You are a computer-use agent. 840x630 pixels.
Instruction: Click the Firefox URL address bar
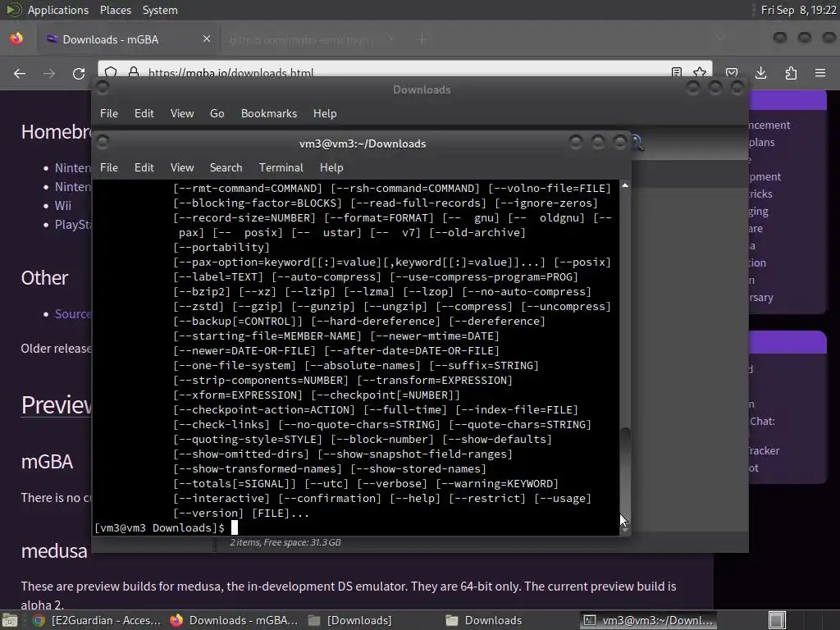pyautogui.click(x=404, y=72)
